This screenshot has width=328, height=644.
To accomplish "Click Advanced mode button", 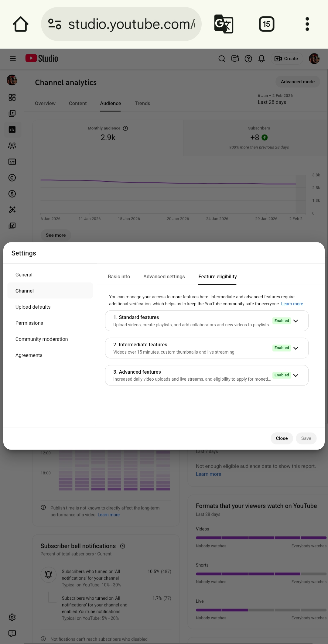I will [x=298, y=82].
